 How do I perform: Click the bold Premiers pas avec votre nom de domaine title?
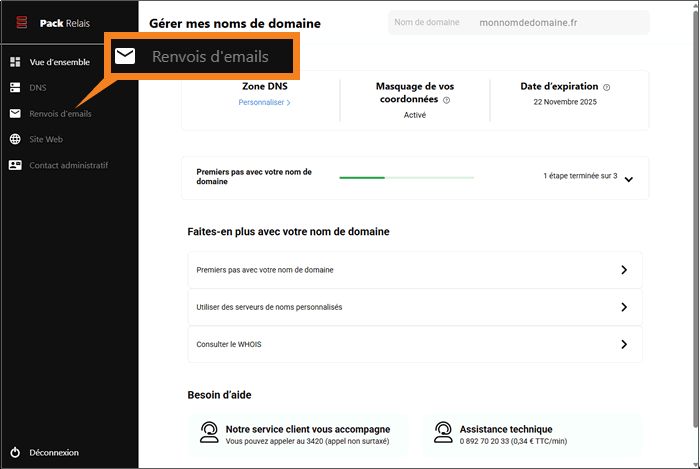[x=254, y=177]
